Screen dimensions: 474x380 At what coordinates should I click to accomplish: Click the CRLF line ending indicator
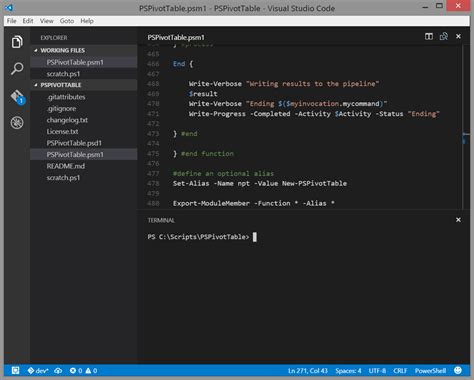400,371
